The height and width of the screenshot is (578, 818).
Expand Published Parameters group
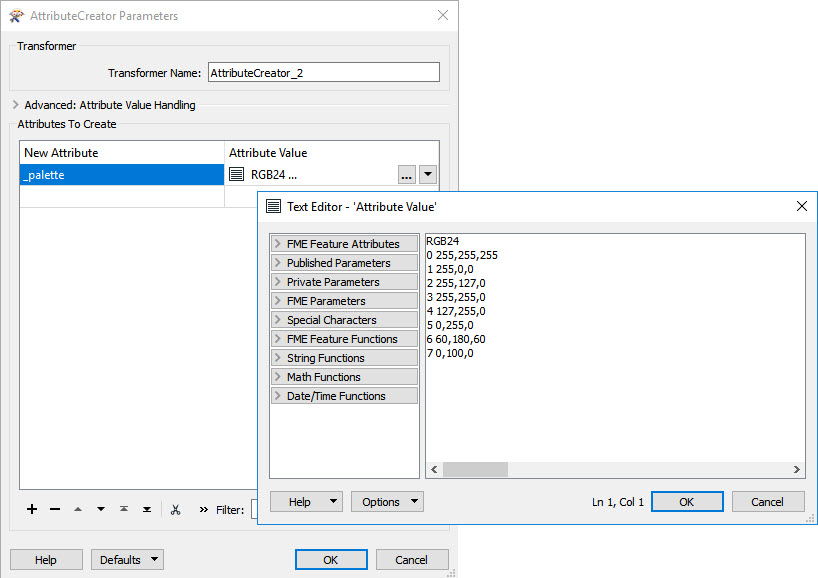click(x=344, y=263)
